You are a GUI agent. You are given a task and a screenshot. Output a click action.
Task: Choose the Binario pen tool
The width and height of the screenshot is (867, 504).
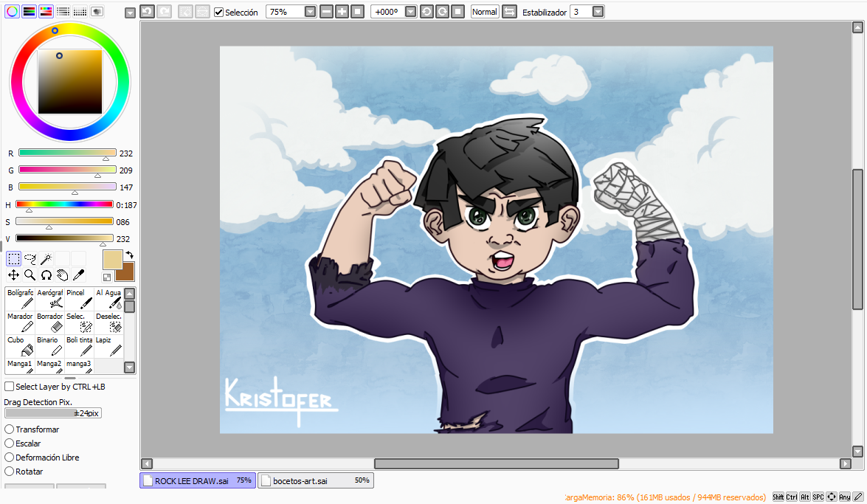49,346
